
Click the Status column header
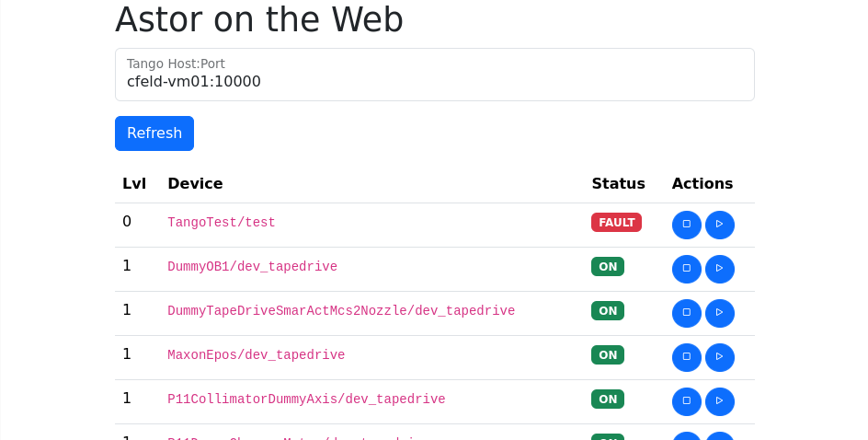click(618, 183)
